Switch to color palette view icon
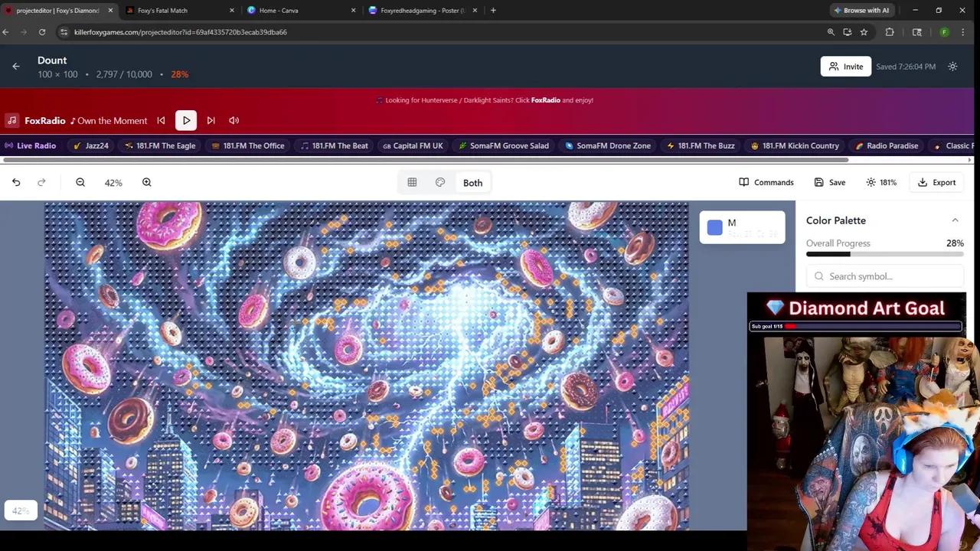This screenshot has height=551, width=980. coord(440,182)
